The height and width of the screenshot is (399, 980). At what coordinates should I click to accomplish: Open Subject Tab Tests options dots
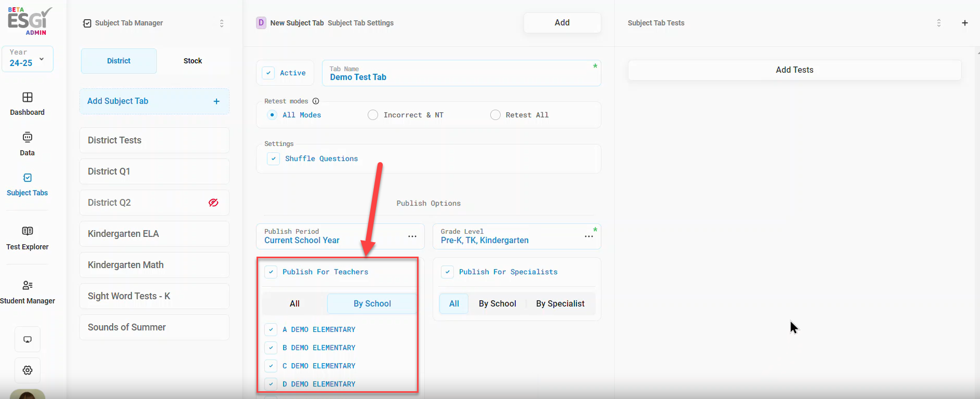coord(939,23)
